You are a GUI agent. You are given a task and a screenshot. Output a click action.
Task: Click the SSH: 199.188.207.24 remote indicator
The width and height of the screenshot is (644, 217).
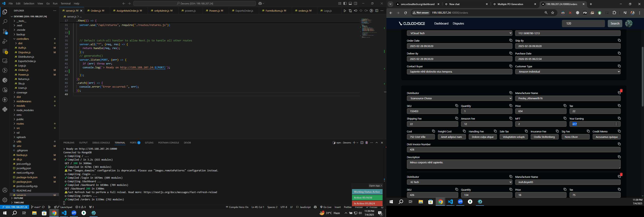tap(15, 207)
